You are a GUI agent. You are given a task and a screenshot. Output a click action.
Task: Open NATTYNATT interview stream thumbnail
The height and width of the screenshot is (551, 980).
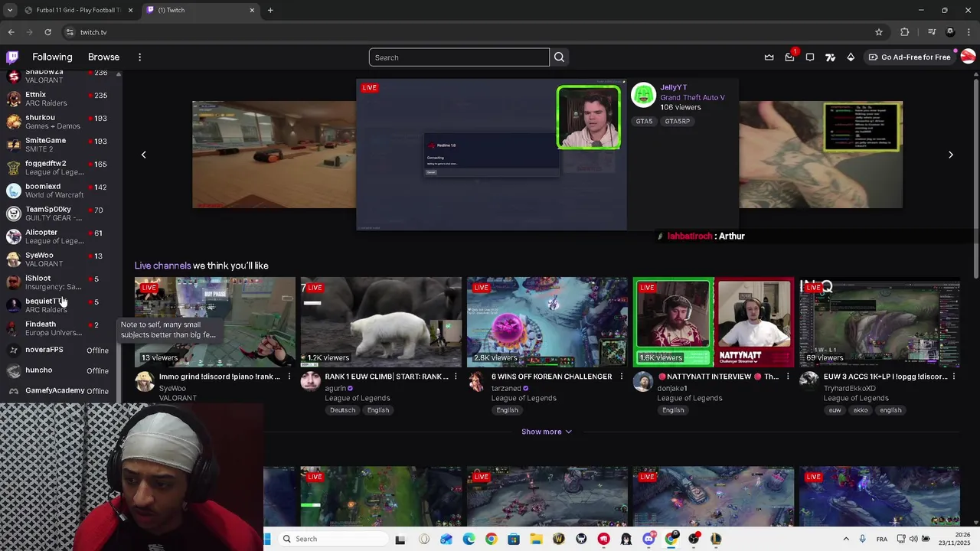tap(714, 322)
